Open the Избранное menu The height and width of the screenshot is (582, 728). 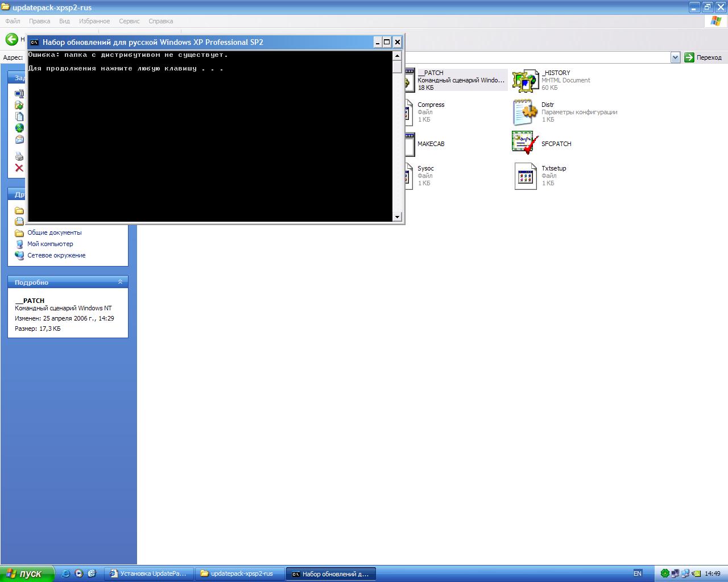[x=94, y=21]
